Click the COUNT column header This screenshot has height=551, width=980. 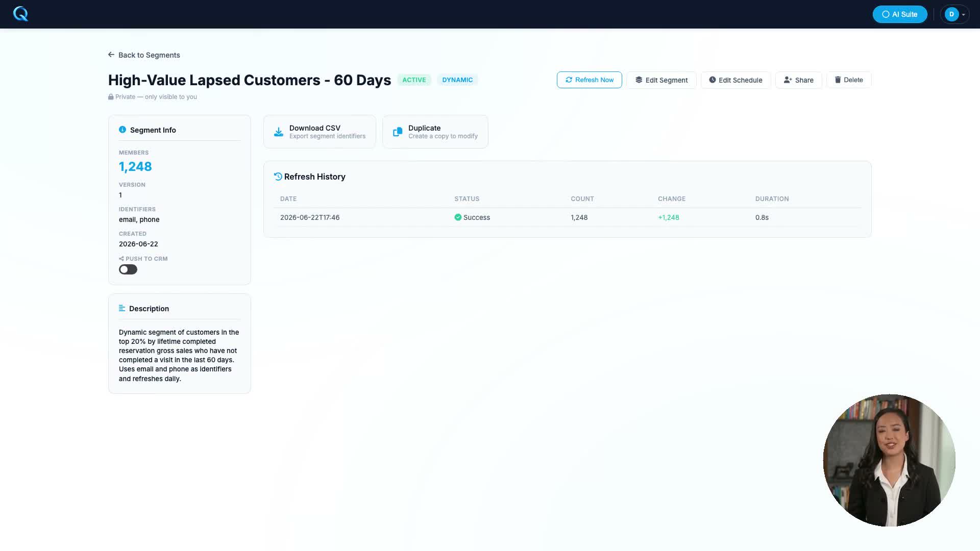pyautogui.click(x=582, y=199)
